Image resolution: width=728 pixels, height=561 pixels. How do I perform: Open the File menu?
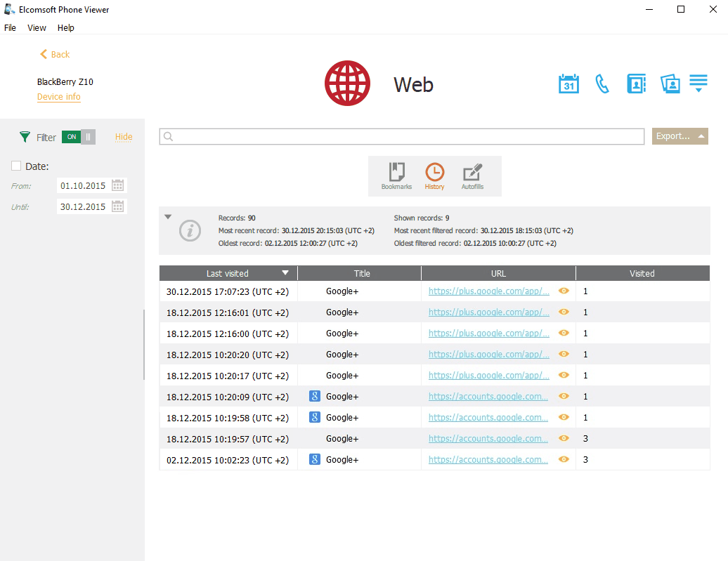click(10, 28)
